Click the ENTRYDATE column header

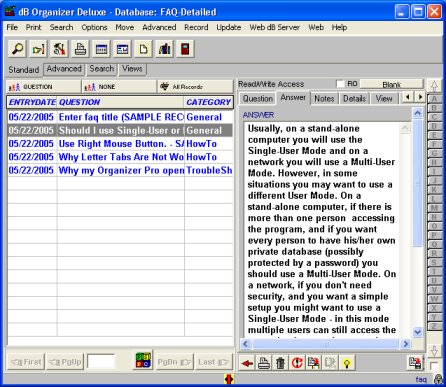click(x=32, y=102)
